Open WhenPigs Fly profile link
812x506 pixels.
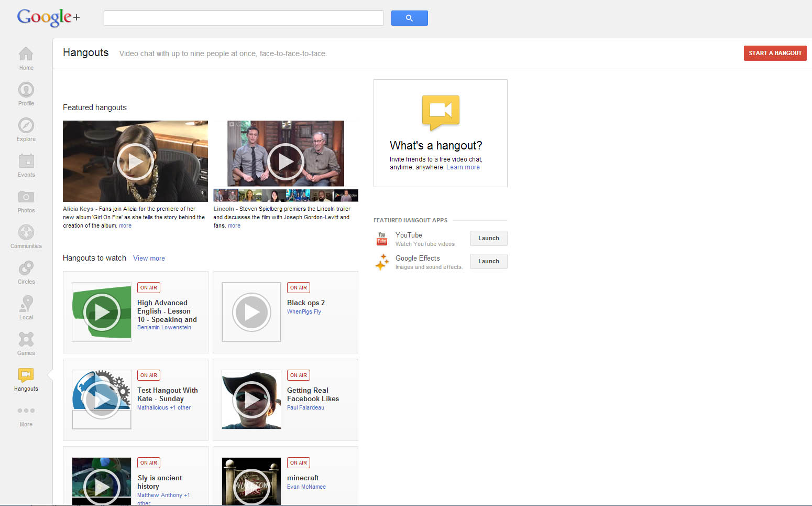304,311
